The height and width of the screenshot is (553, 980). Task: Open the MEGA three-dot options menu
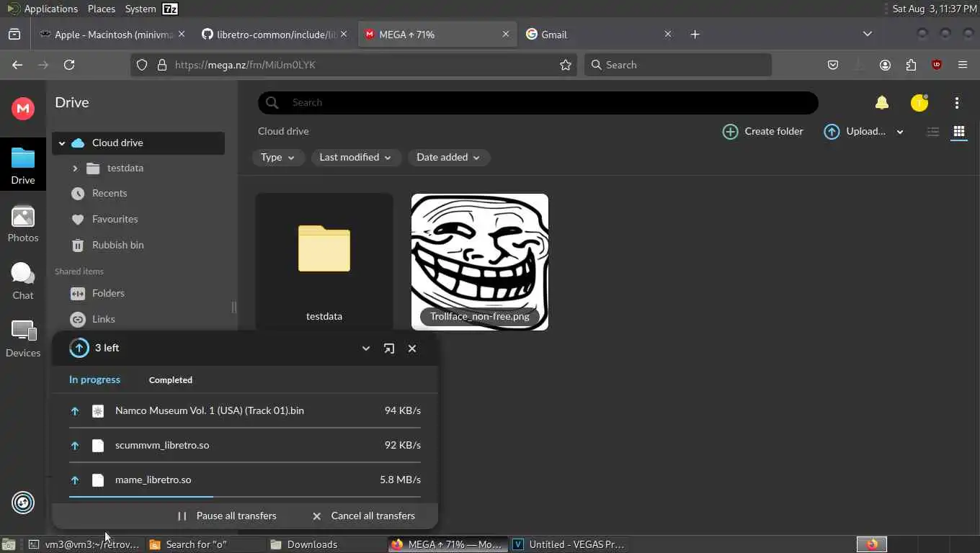[x=957, y=103]
